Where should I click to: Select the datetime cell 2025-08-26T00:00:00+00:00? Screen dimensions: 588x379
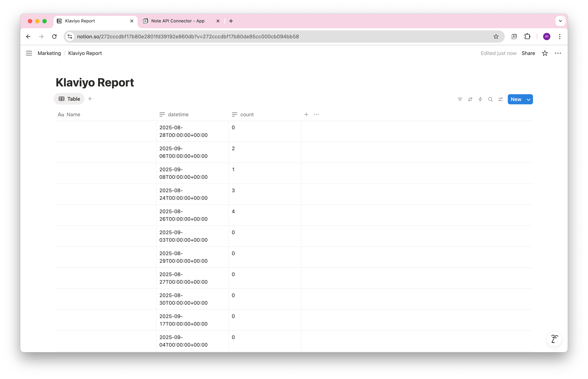click(x=192, y=215)
